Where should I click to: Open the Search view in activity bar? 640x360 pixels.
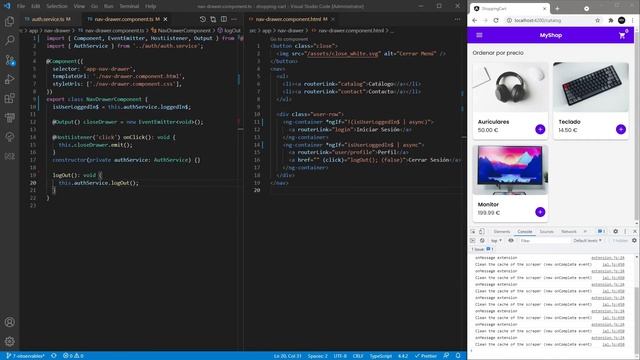(9, 40)
